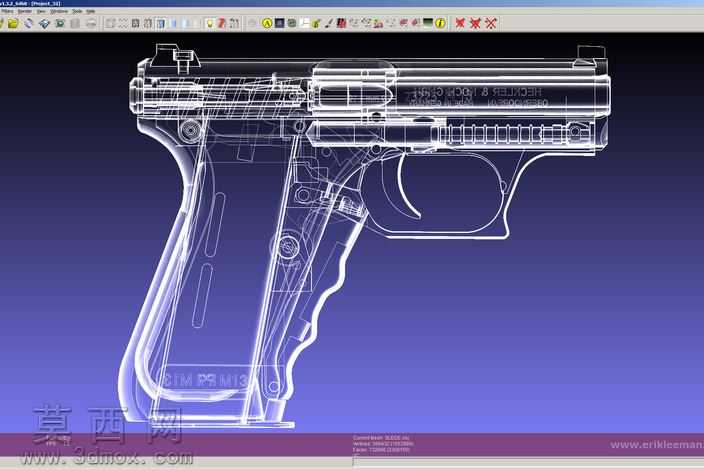Open the Windows menu
704x469 pixels.
pos(59,11)
